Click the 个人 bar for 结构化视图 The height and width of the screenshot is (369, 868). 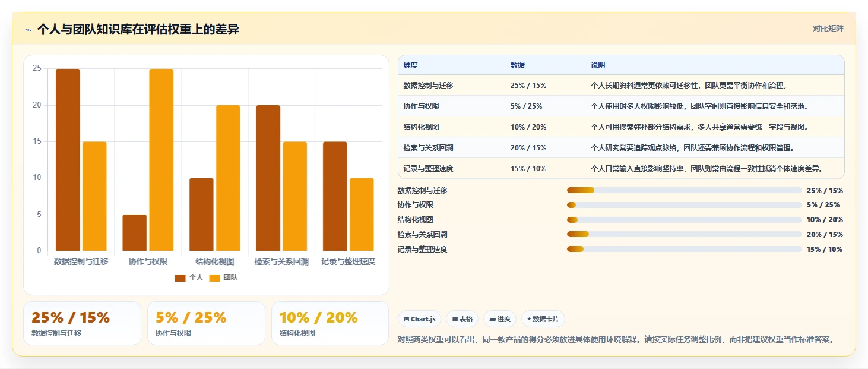tap(201, 215)
